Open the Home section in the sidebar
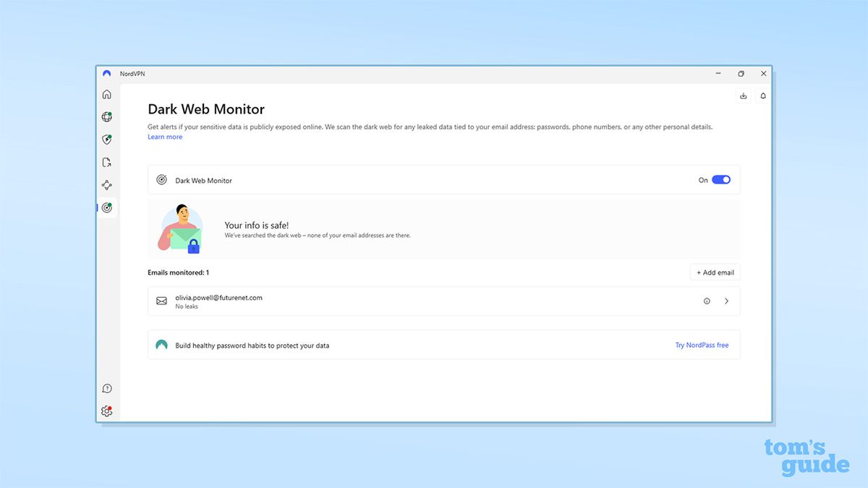 coord(107,94)
